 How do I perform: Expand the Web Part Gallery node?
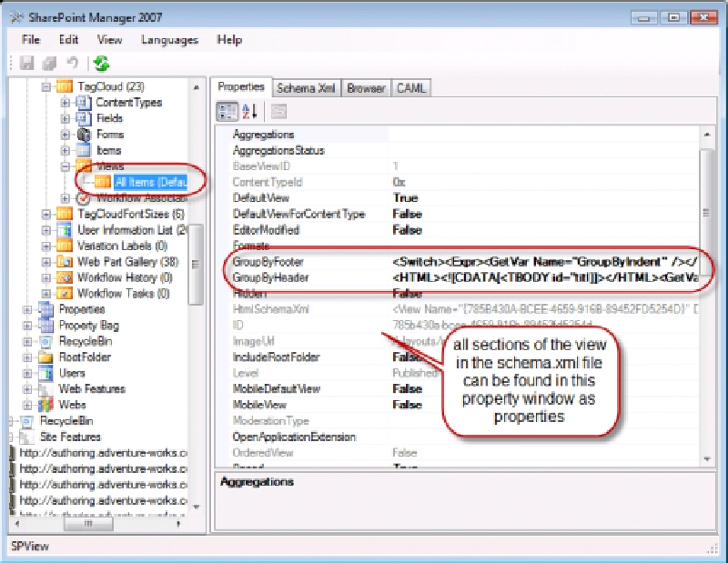pos(46,262)
